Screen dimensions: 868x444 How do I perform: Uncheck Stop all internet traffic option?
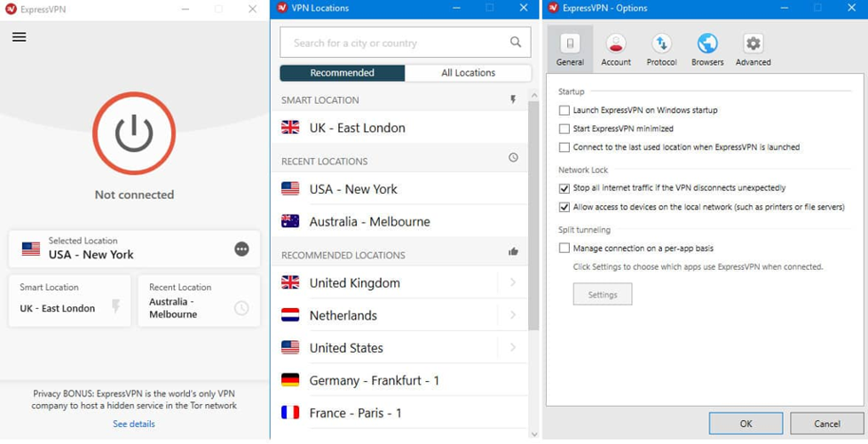(564, 188)
